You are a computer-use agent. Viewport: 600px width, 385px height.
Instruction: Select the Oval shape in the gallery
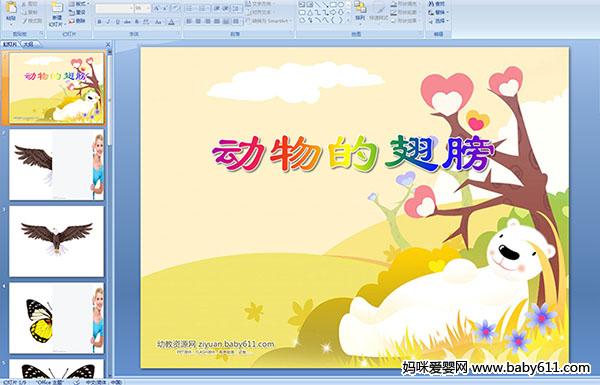click(341, 4)
